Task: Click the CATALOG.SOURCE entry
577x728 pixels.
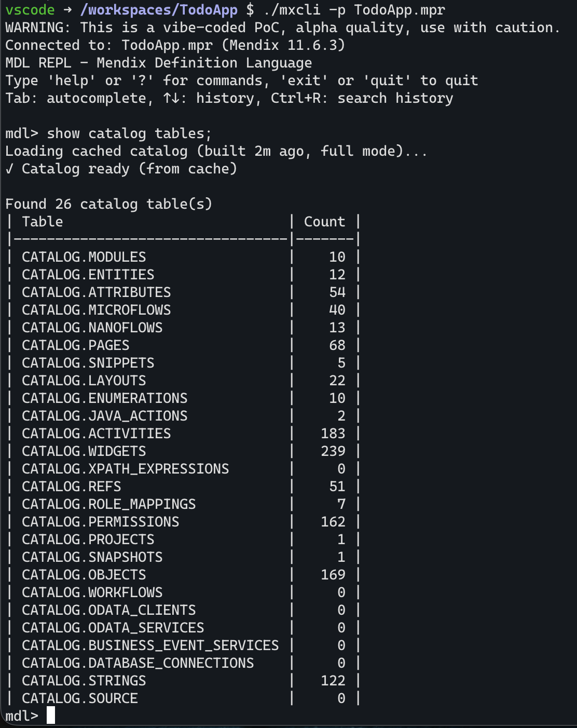Action: 80,698
